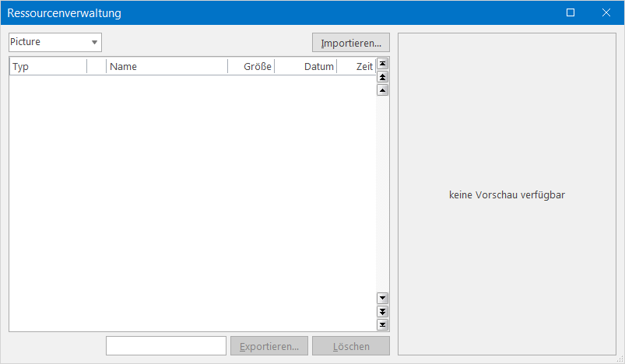
Task: Click the Größe column header
Action: tap(251, 67)
